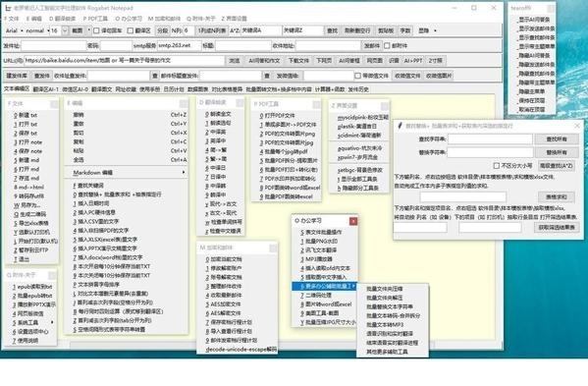Close the torn-off Q 附件-关于 menu panel
The image size is (588, 386).
point(52,275)
